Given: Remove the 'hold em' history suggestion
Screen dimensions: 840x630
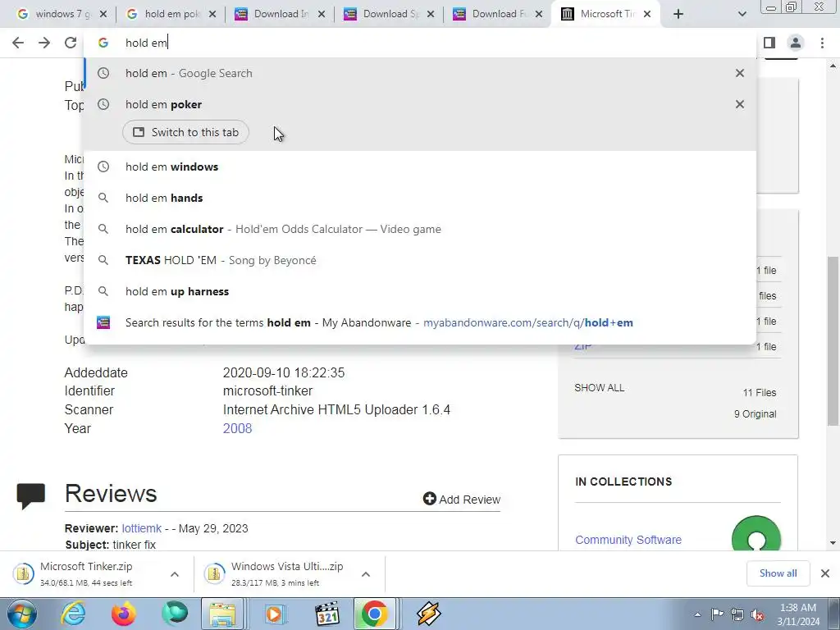Looking at the screenshot, I should (x=740, y=73).
